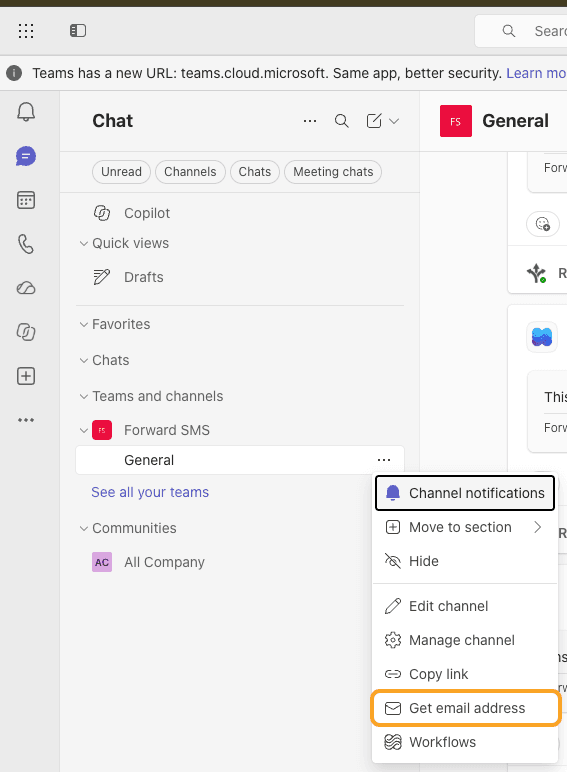The width and height of the screenshot is (567, 772).
Task: Click the Apps plus icon in left rail
Action: (26, 376)
